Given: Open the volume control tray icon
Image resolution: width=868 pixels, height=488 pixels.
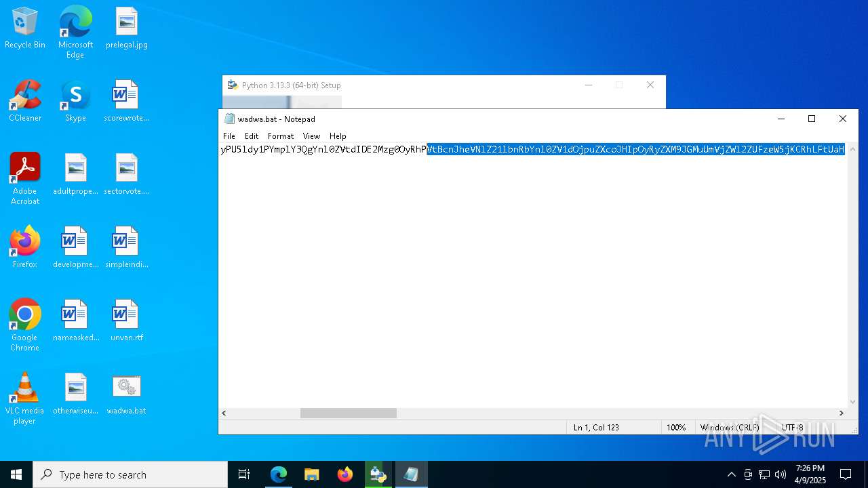Looking at the screenshot, I should tap(781, 474).
